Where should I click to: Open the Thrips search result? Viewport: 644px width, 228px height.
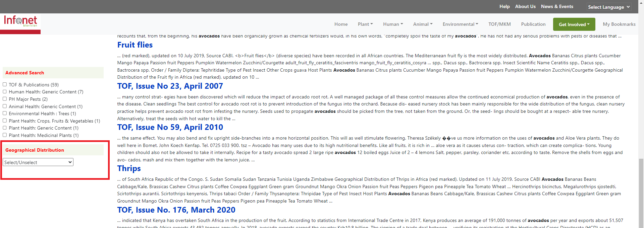coord(129,168)
